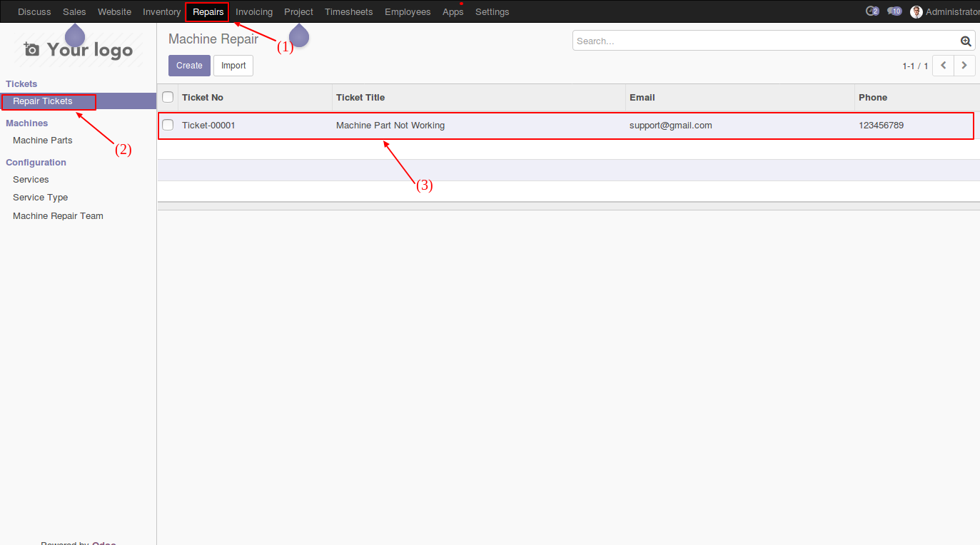Open the Settings menu
Viewport: 980px width, 545px height.
point(492,11)
